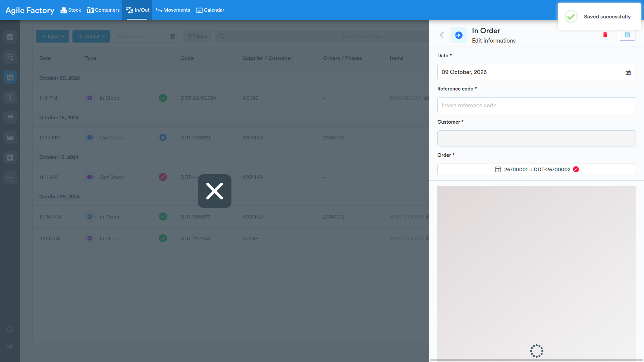Screen dimensions: 644x362
Task: Click the gear status icon for DDT-778899
Action: (163, 137)
